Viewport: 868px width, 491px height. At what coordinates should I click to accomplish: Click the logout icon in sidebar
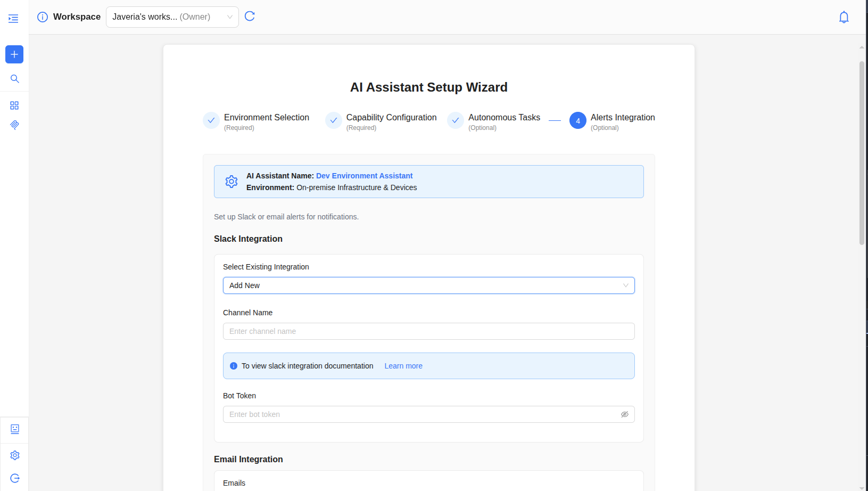click(14, 478)
